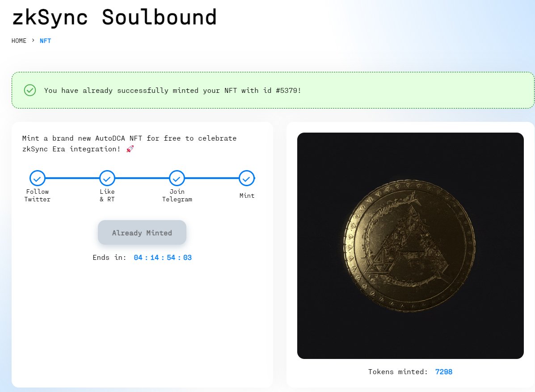Click the 'Mint' step label

[x=247, y=196]
